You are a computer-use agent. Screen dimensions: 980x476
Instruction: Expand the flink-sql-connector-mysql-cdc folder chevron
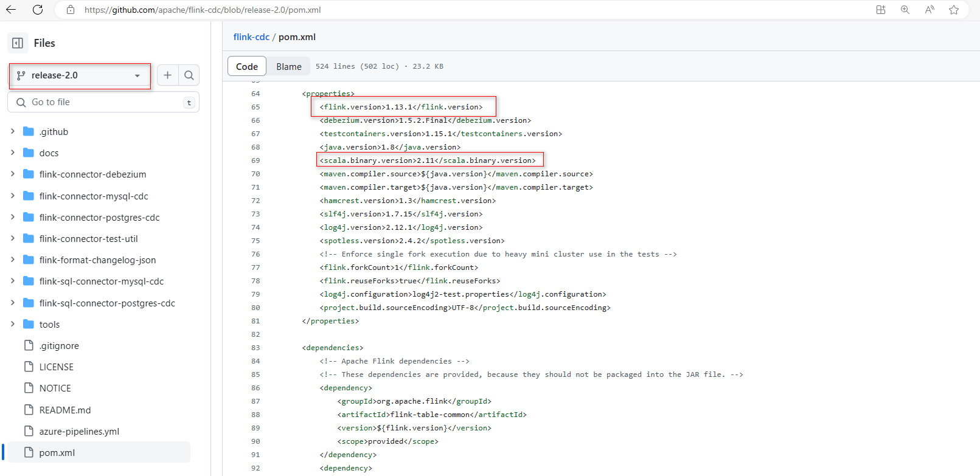point(12,281)
